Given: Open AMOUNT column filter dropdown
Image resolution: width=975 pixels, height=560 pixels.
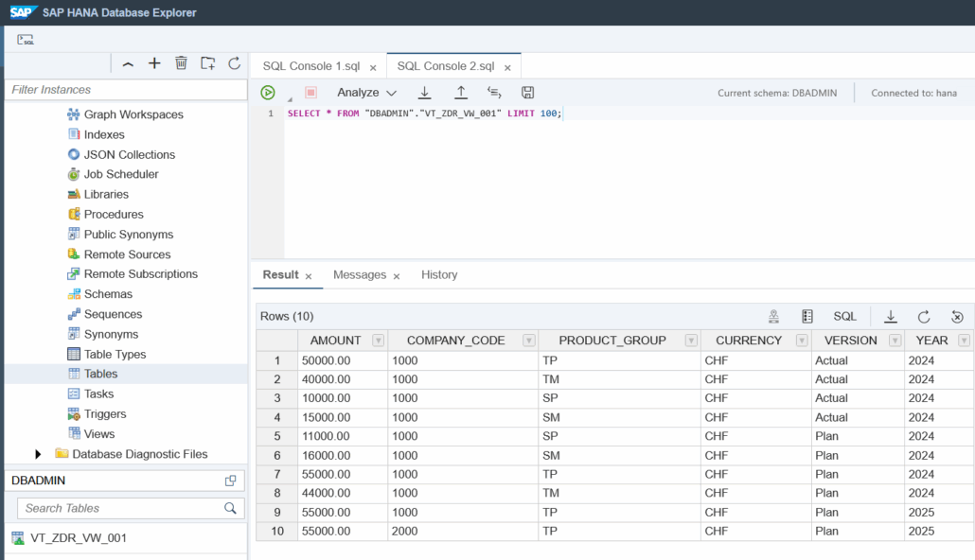Looking at the screenshot, I should tap(378, 341).
